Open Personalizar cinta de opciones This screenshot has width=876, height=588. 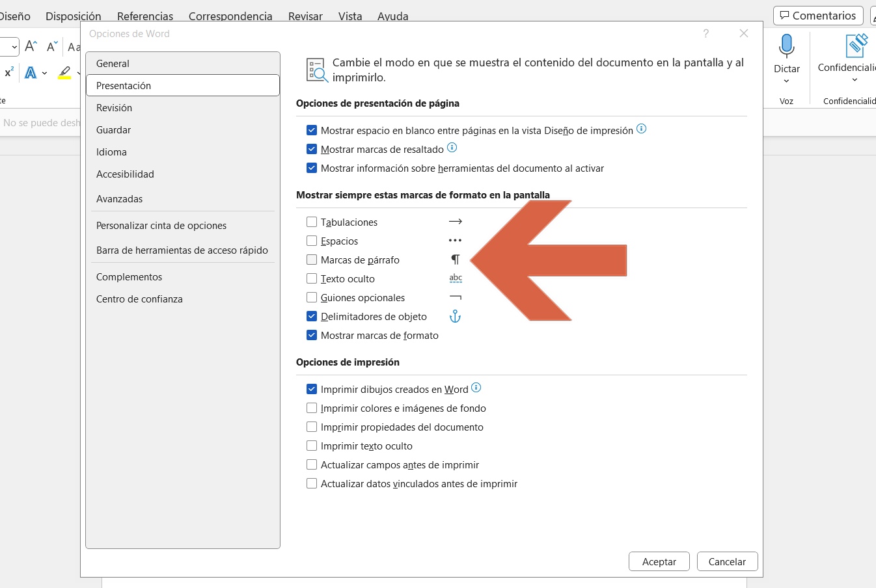point(183,225)
